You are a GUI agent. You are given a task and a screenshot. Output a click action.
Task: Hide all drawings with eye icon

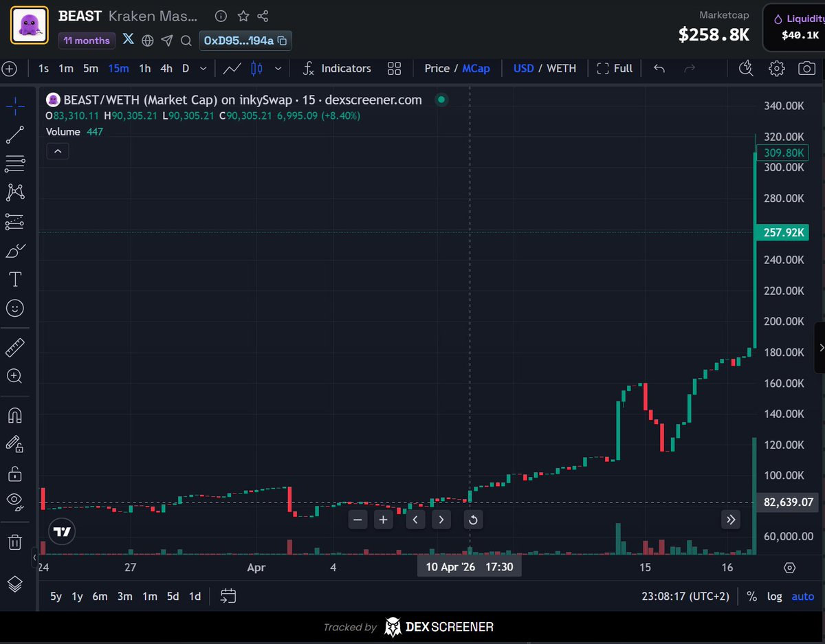tap(15, 502)
